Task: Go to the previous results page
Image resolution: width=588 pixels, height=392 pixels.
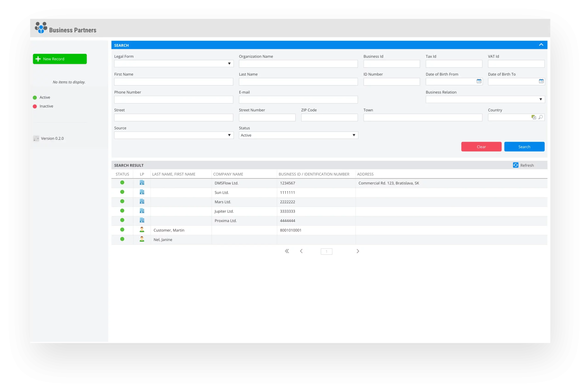Action: [x=301, y=251]
